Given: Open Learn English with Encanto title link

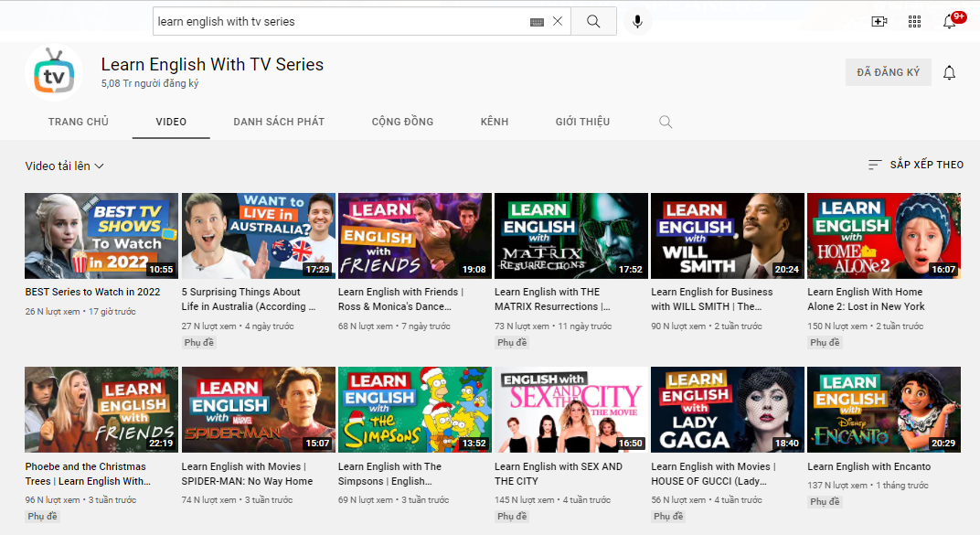Looking at the screenshot, I should click(868, 467).
